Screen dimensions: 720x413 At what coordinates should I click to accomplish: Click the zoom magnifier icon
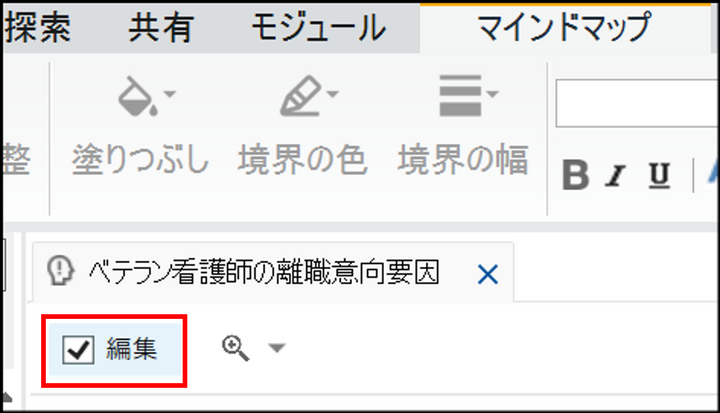(x=236, y=348)
